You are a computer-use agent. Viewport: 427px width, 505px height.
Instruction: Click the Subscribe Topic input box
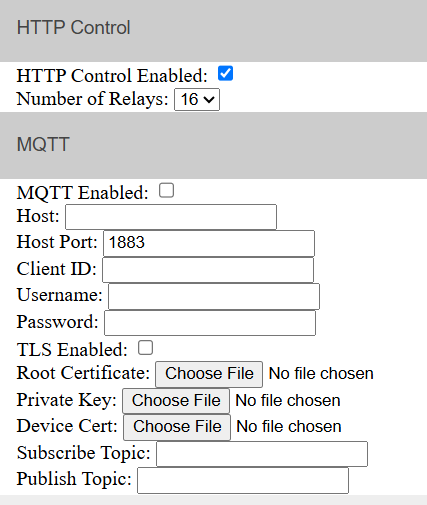click(x=262, y=454)
